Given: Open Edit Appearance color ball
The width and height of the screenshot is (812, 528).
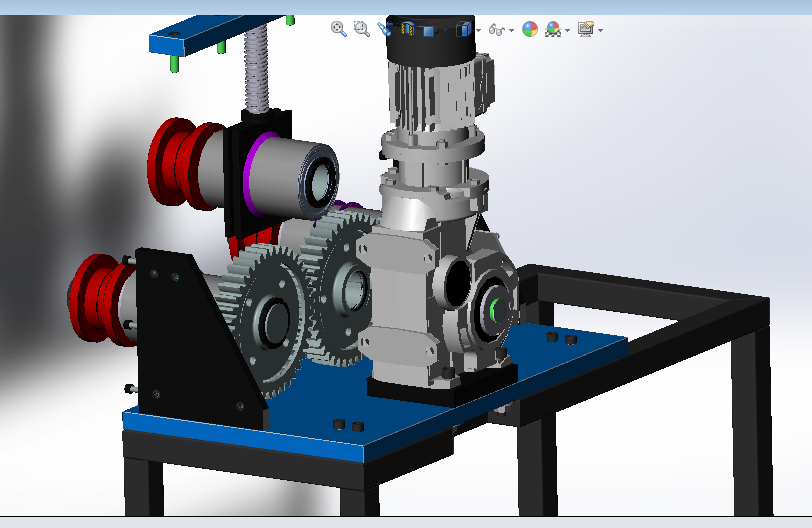Looking at the screenshot, I should click(530, 29).
